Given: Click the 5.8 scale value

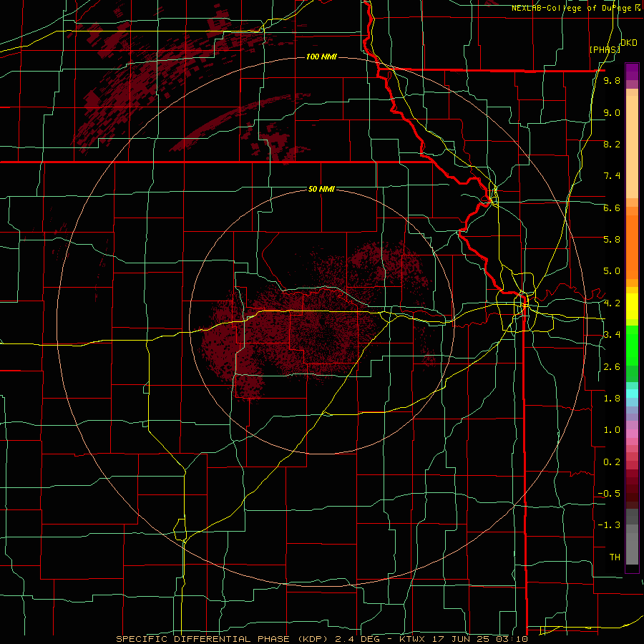Looking at the screenshot, I should point(612,240).
